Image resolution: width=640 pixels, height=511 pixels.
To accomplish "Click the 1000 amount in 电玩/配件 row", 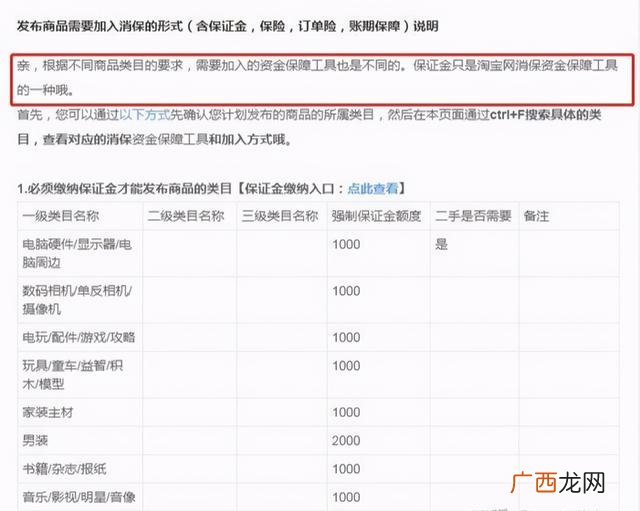I will click(x=346, y=337).
